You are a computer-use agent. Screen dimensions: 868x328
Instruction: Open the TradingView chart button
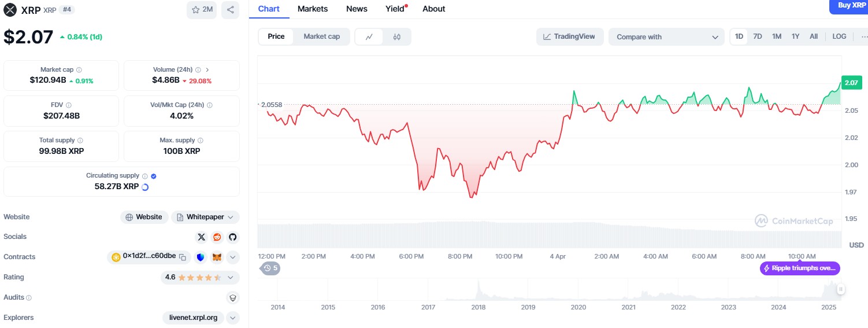pos(569,36)
